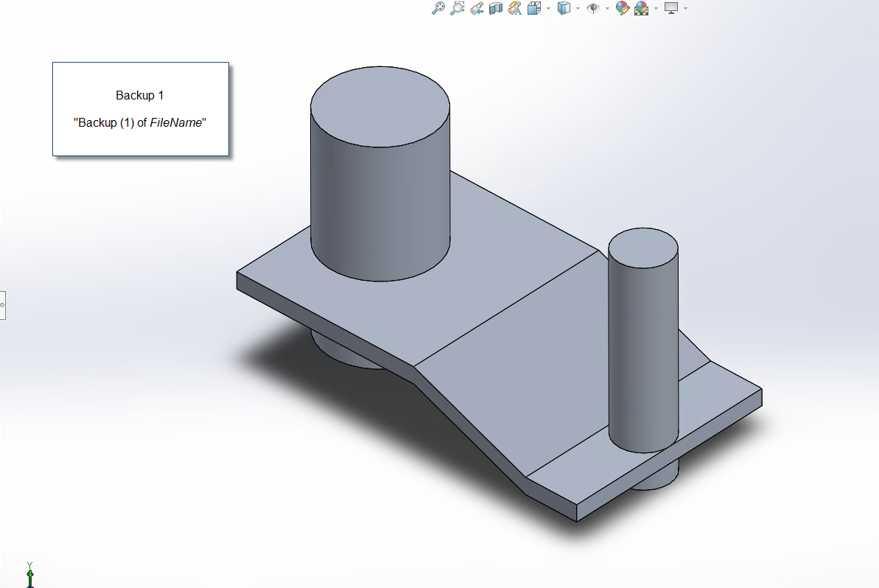
Task: Select the Zoom to Area tool
Action: 457,8
